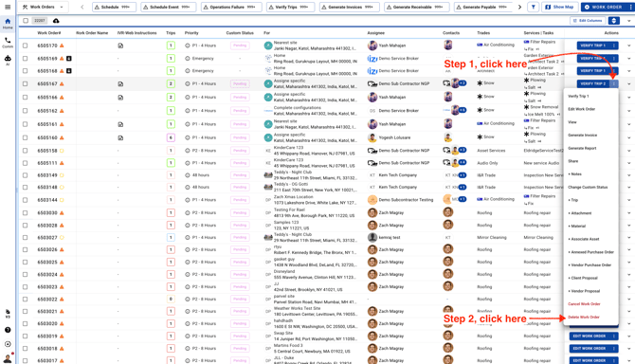Click the help question mark icon
This screenshot has height=364, width=635.
pyautogui.click(x=8, y=330)
